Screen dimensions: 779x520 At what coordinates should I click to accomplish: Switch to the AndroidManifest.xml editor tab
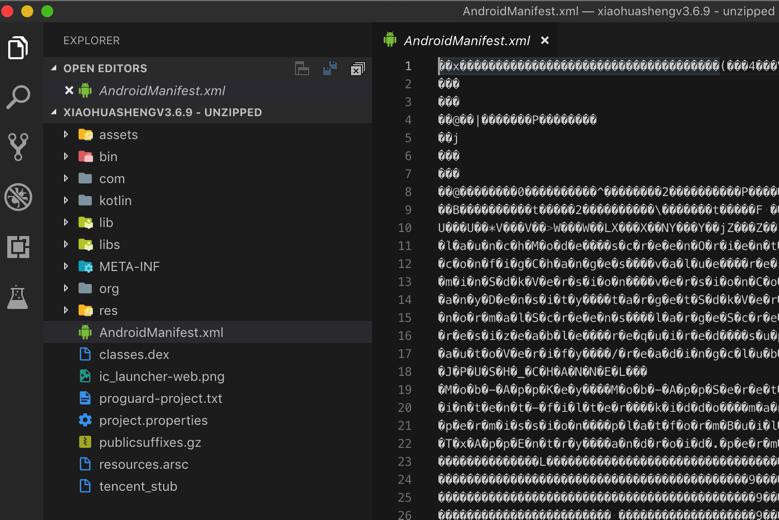coord(466,41)
